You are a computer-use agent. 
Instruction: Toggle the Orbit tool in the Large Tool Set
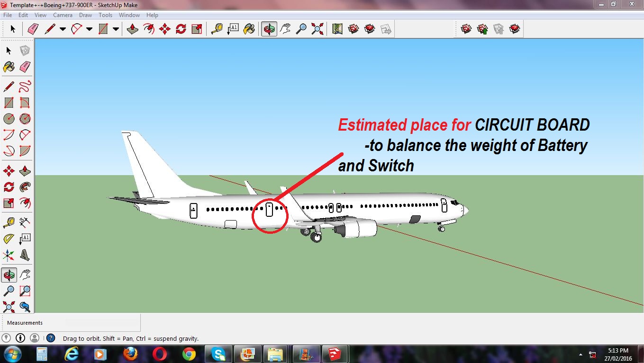(x=9, y=274)
